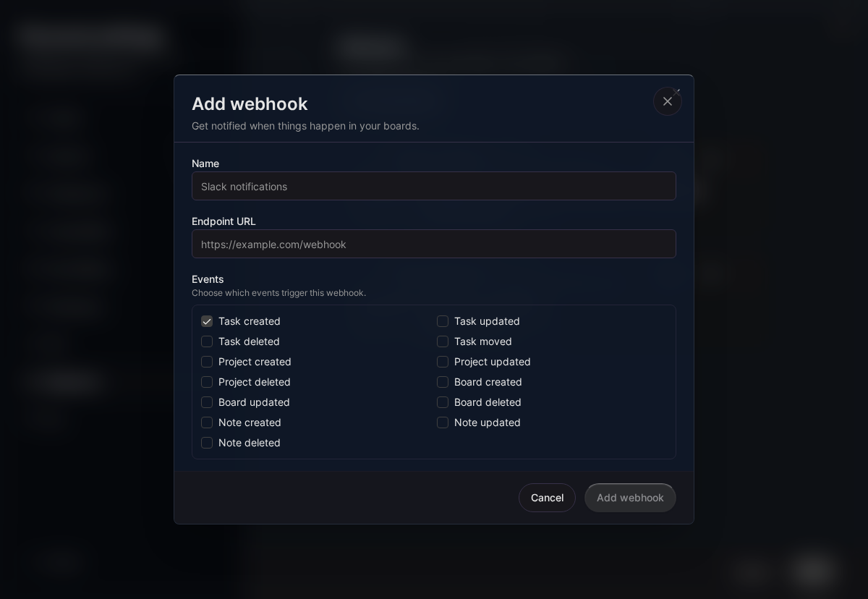Check the Board deleted checkbox

pos(443,402)
